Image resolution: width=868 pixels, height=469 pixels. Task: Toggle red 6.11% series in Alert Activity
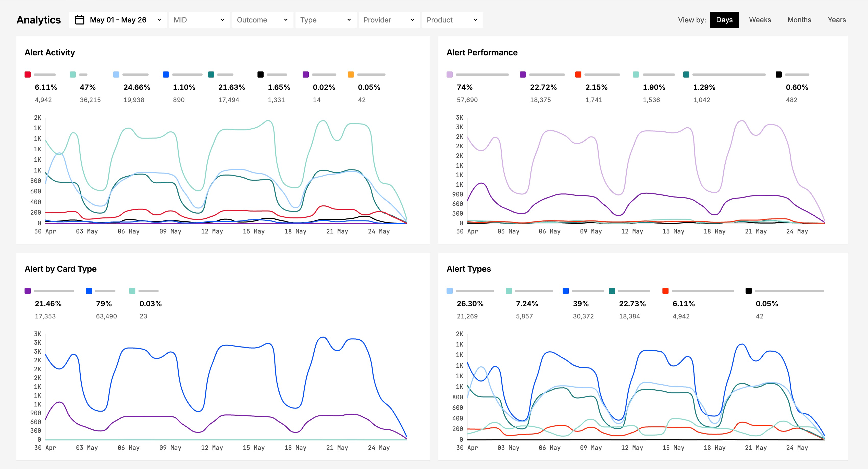coord(28,75)
